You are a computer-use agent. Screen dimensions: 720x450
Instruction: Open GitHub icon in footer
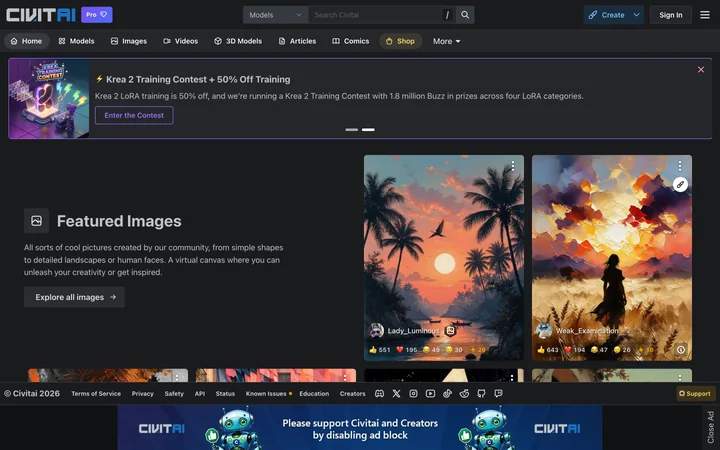(481, 394)
